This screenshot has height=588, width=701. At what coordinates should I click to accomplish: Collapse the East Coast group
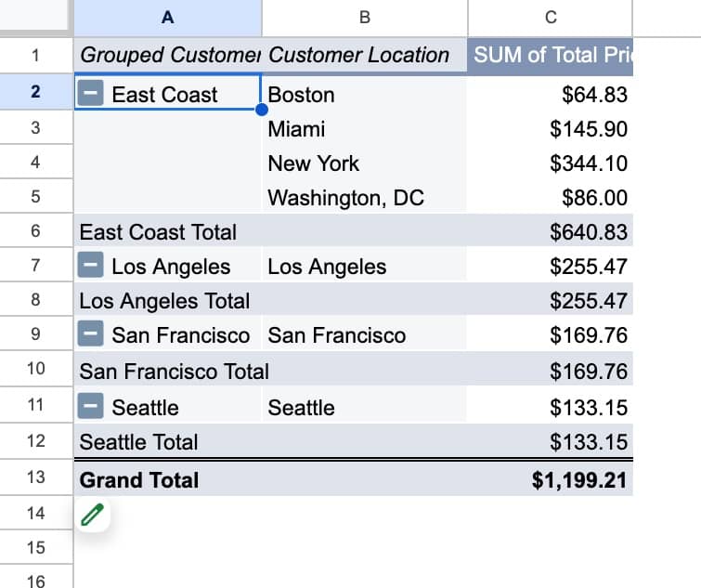(90, 93)
